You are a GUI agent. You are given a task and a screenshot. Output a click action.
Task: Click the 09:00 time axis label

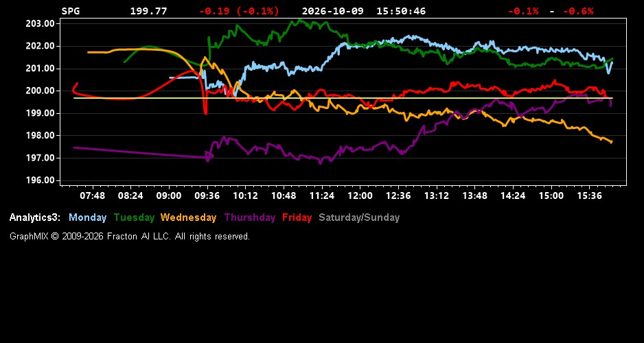point(169,196)
